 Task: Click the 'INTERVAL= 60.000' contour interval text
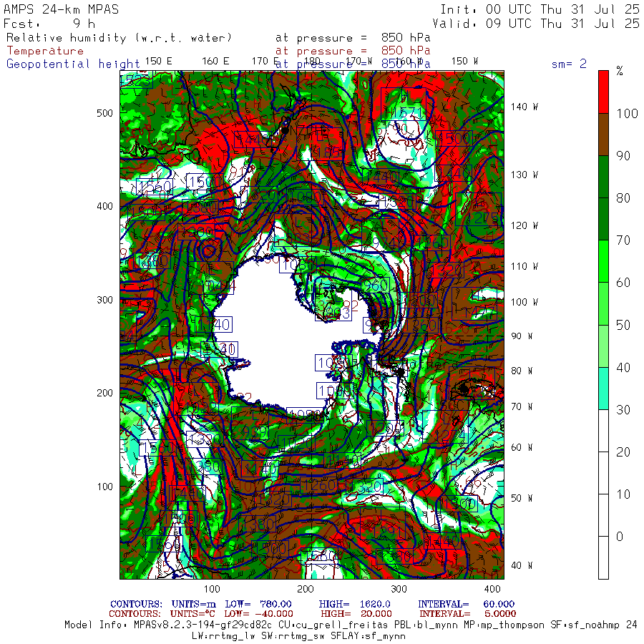pyautogui.click(x=466, y=604)
